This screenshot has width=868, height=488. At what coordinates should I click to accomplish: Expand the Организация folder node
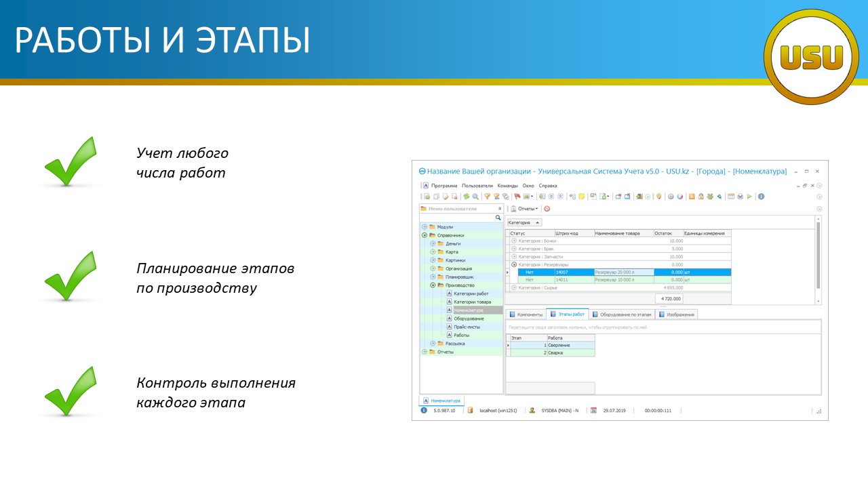tap(433, 268)
